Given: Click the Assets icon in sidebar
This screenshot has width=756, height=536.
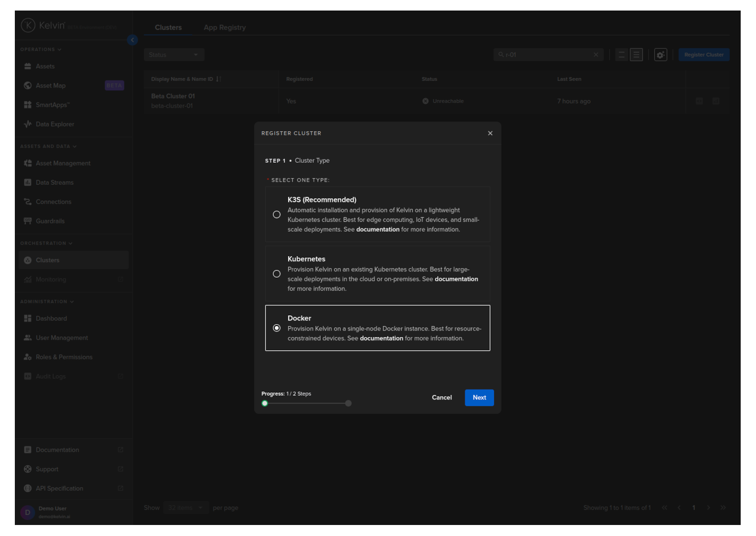Looking at the screenshot, I should (28, 67).
